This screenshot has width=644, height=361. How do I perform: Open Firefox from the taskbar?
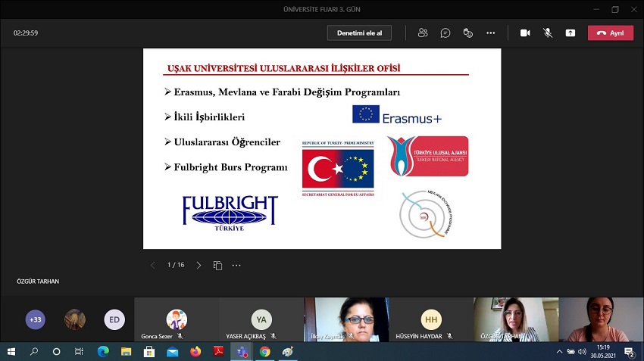click(x=195, y=352)
